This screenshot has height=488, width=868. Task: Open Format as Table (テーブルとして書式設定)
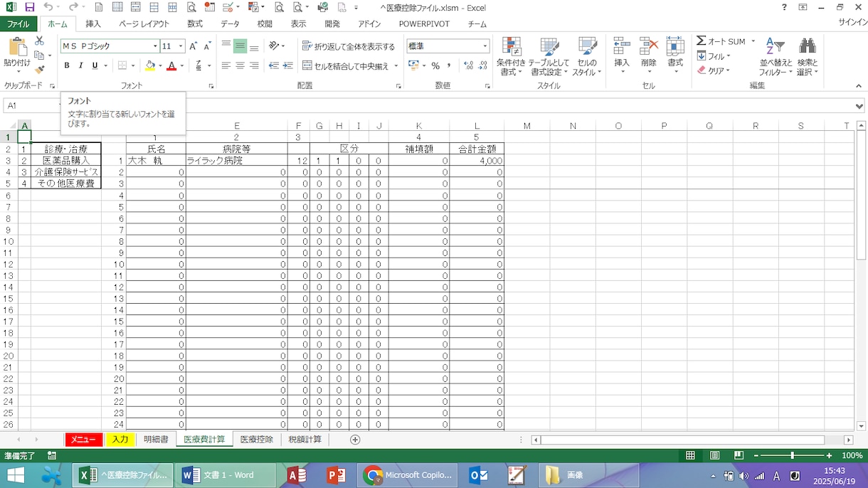549,56
